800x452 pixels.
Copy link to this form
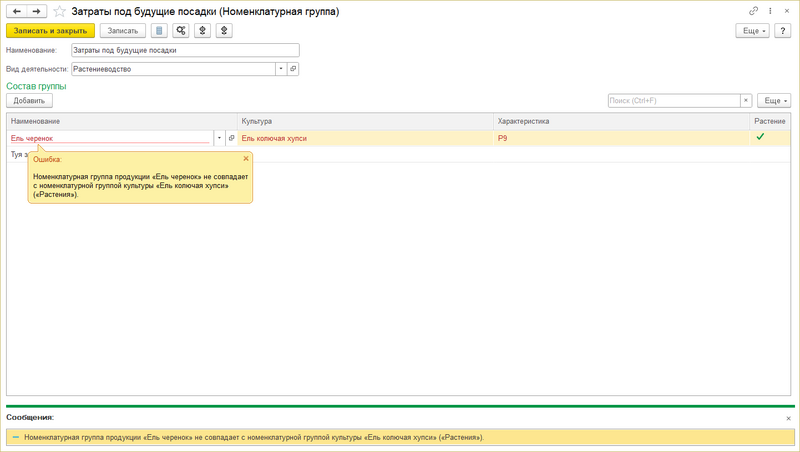[x=753, y=11]
